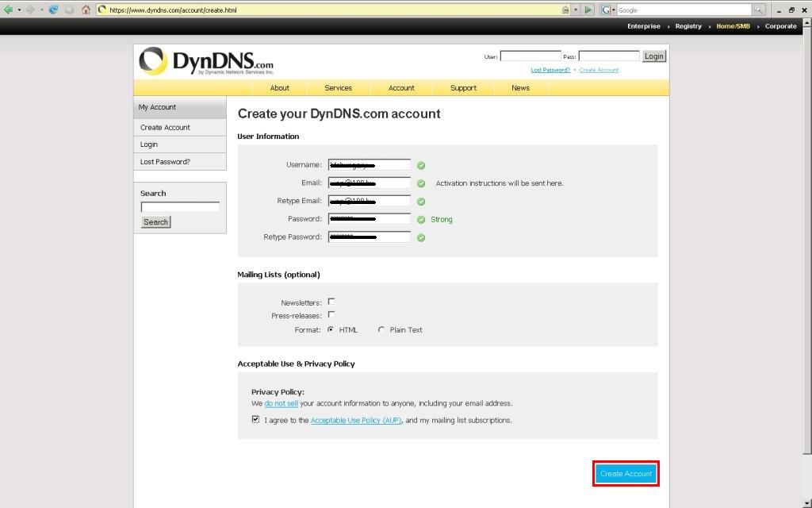Submit the form with the blue Create Account button
Screen dimensions: 812x508
tap(626, 474)
